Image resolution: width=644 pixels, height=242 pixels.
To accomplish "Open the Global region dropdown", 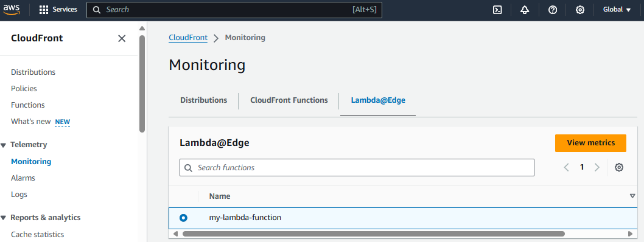I will point(617,10).
